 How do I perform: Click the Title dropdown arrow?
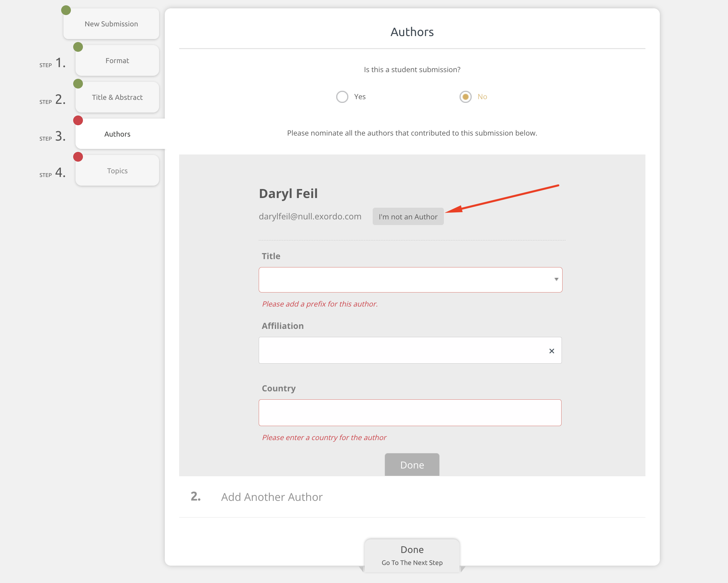pyautogui.click(x=556, y=279)
